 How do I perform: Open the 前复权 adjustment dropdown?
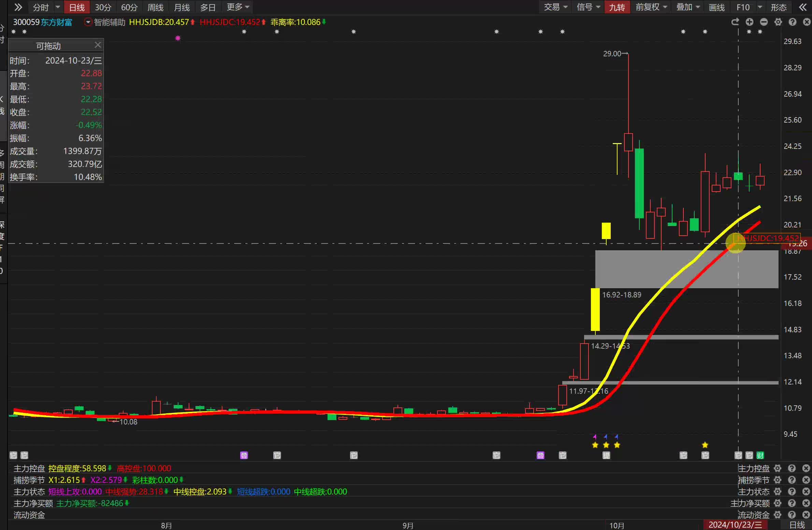[x=651, y=7]
